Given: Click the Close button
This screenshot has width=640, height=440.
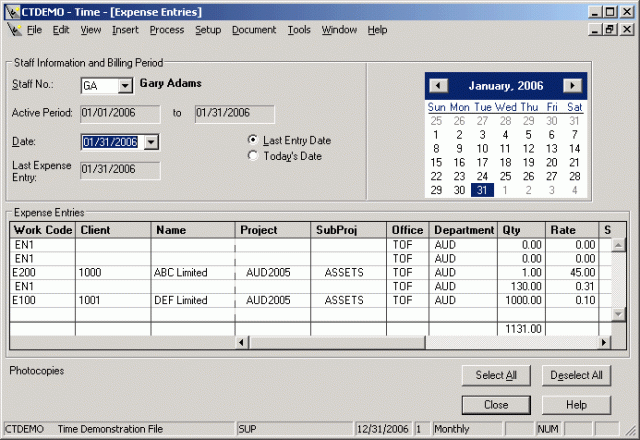Looking at the screenshot, I should 495,405.
